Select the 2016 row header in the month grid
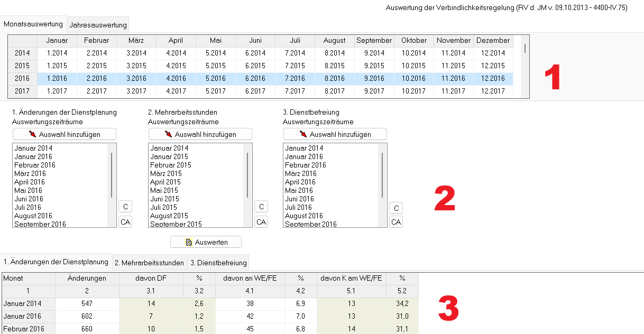This screenshot has width=644, height=334. pos(23,78)
